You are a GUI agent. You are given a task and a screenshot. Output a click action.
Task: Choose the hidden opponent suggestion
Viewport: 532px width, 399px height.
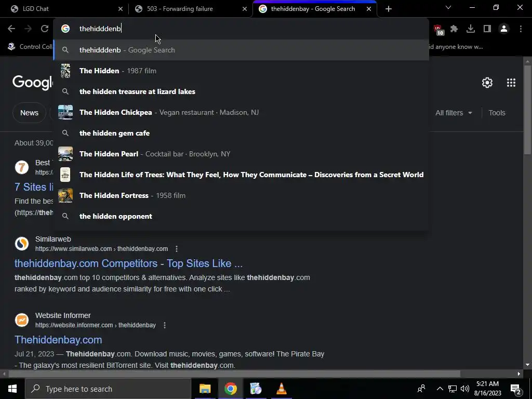click(241, 216)
